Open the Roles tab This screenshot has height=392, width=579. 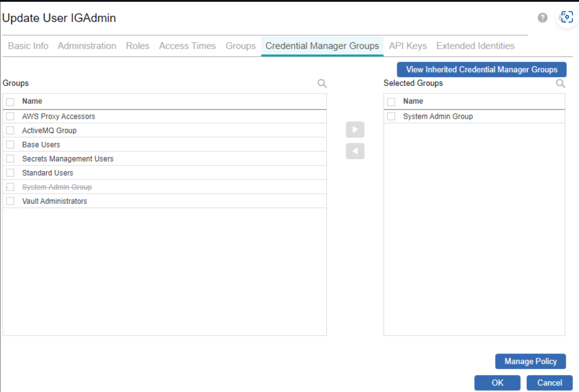137,46
